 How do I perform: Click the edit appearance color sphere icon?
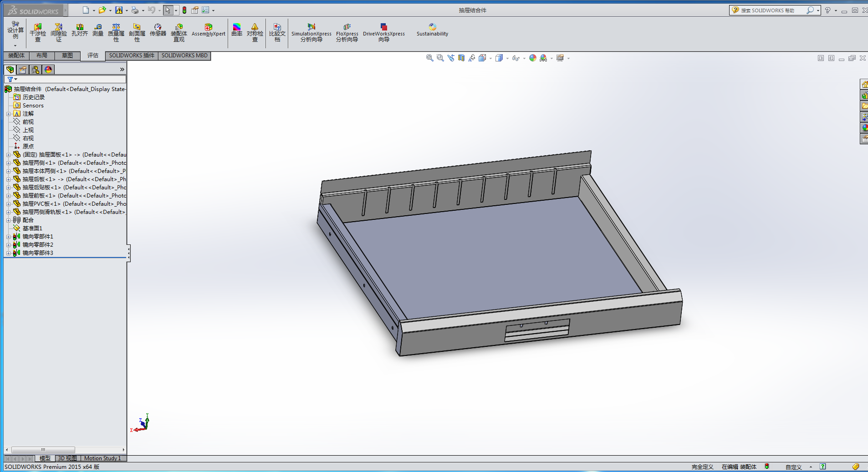pyautogui.click(x=533, y=58)
